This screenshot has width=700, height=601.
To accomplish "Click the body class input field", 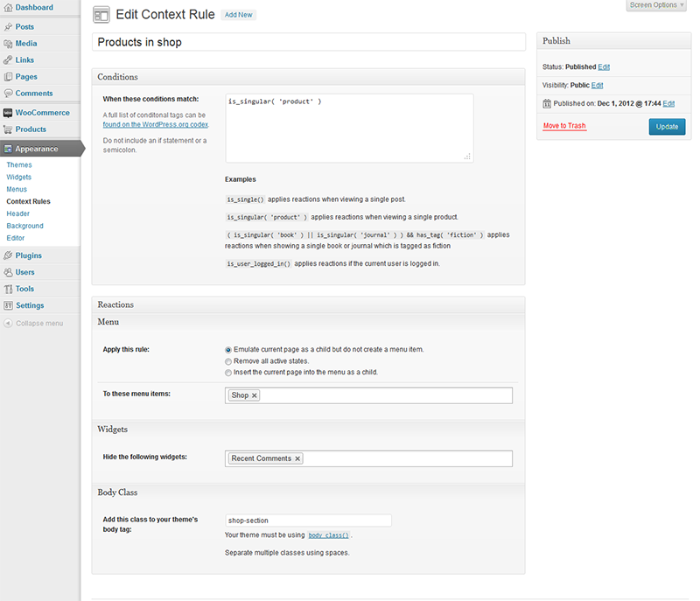I will point(308,521).
